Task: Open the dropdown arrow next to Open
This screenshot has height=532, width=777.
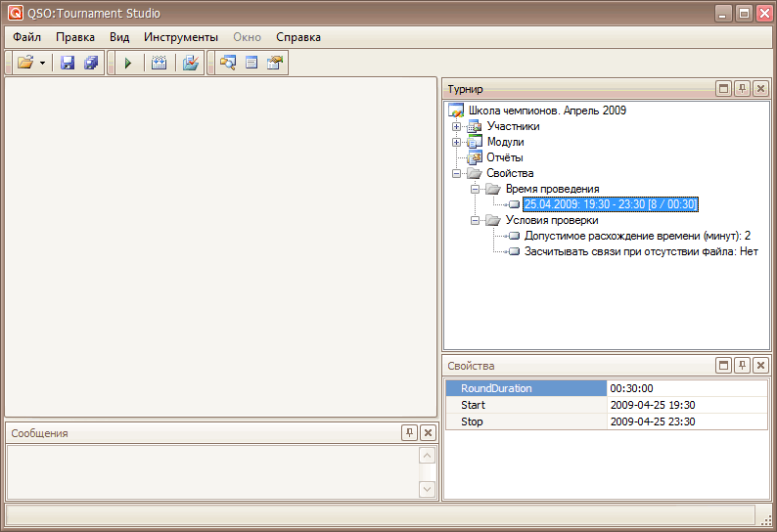Action: 44,63
